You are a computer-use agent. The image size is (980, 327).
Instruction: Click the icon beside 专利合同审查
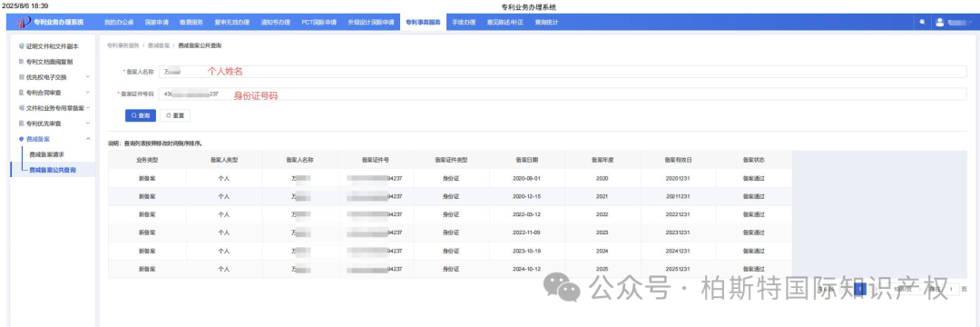22,93
